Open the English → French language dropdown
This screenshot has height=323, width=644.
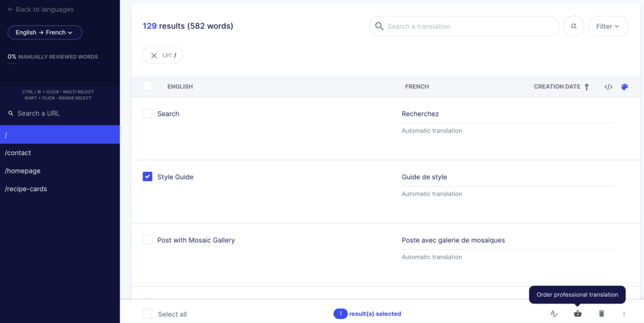(45, 33)
